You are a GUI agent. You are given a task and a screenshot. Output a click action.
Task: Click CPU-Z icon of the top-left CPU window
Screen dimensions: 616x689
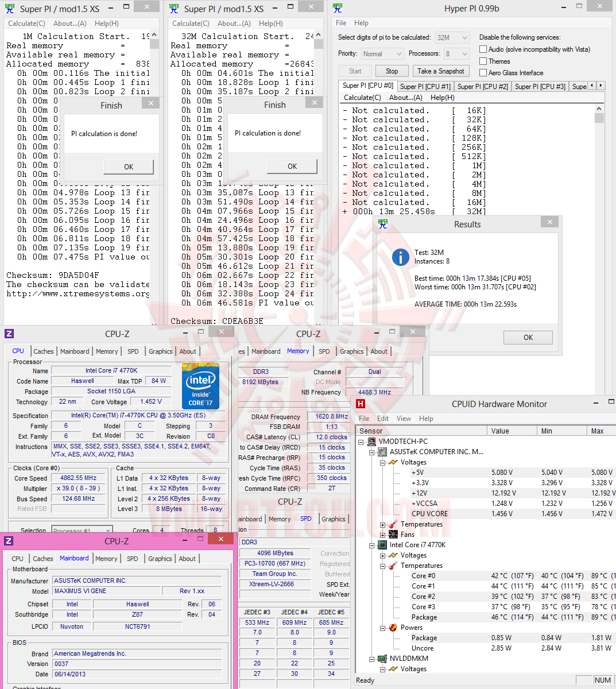click(x=9, y=334)
